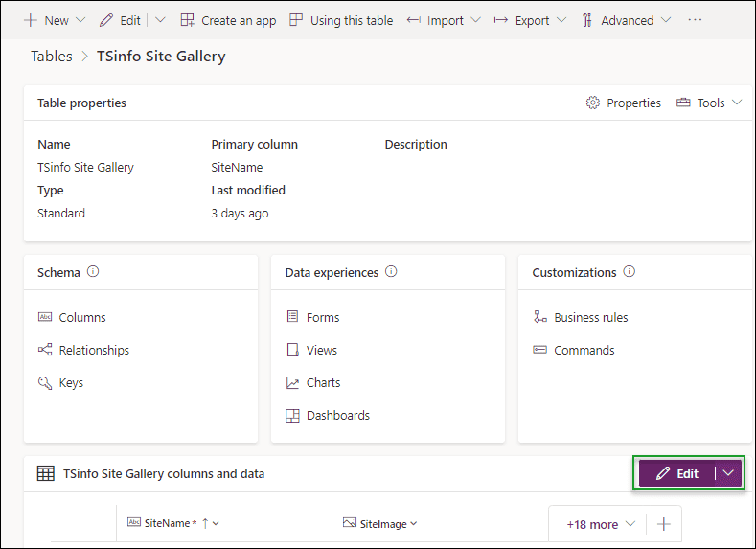Click the Schema info icon

[x=93, y=271]
